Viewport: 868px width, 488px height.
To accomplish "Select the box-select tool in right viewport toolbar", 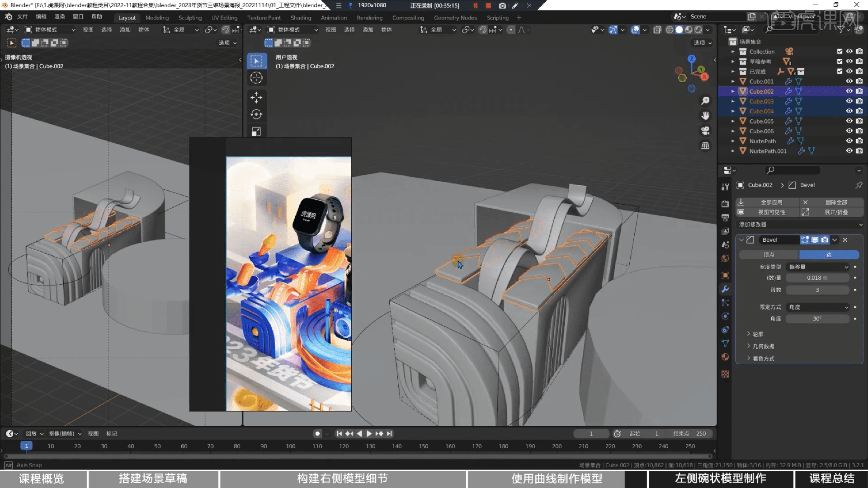I will pyautogui.click(x=256, y=61).
